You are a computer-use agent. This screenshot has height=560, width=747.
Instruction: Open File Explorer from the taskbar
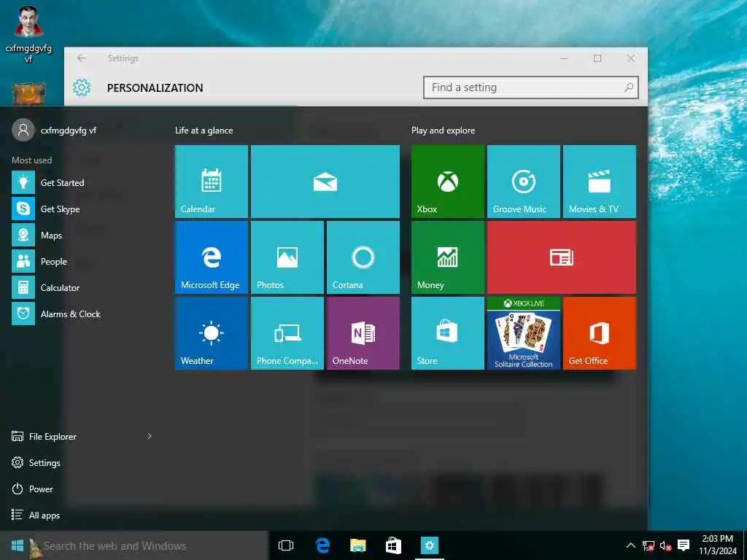pyautogui.click(x=357, y=545)
